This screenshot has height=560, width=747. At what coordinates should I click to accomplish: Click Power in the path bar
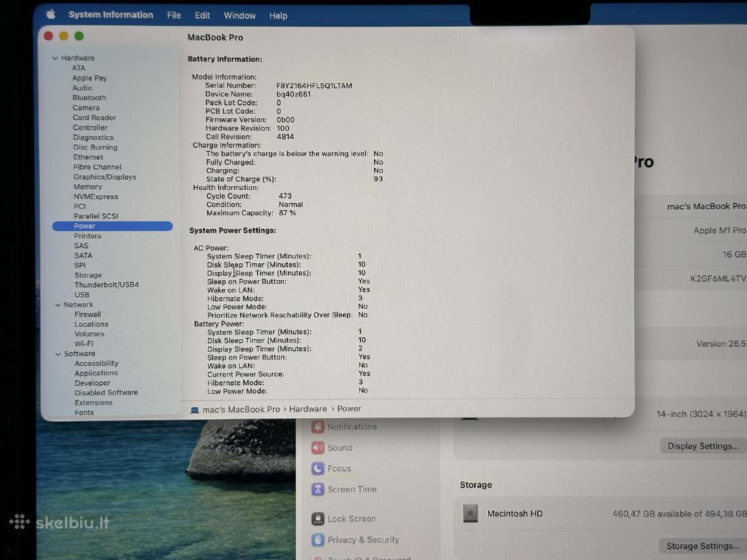tap(349, 409)
